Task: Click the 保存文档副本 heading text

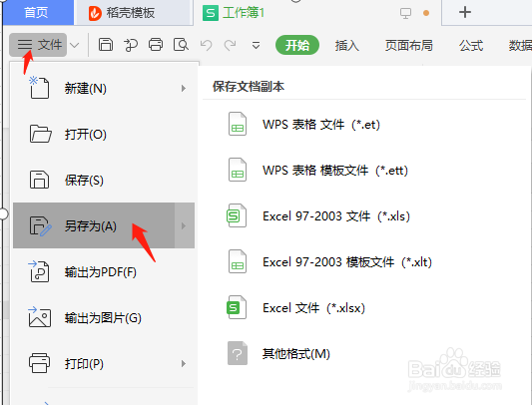Action: (x=249, y=87)
